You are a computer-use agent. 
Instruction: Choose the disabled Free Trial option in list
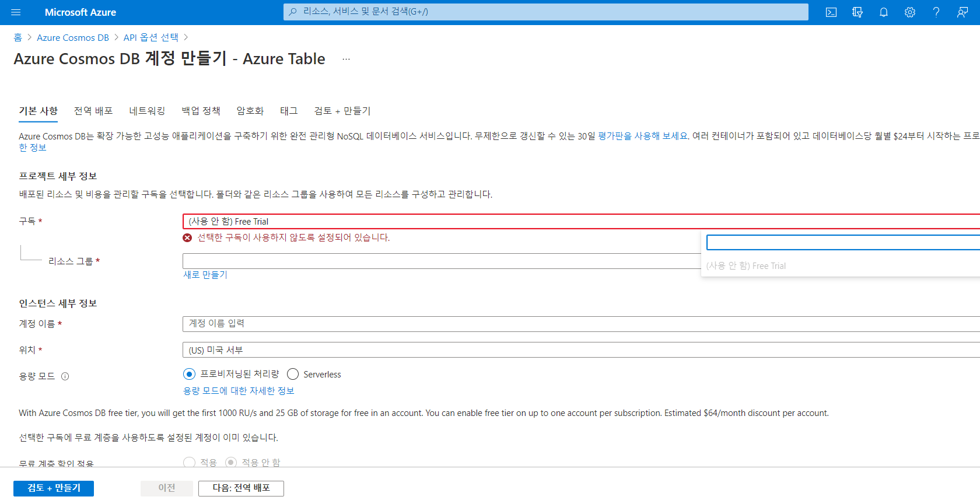coord(746,266)
